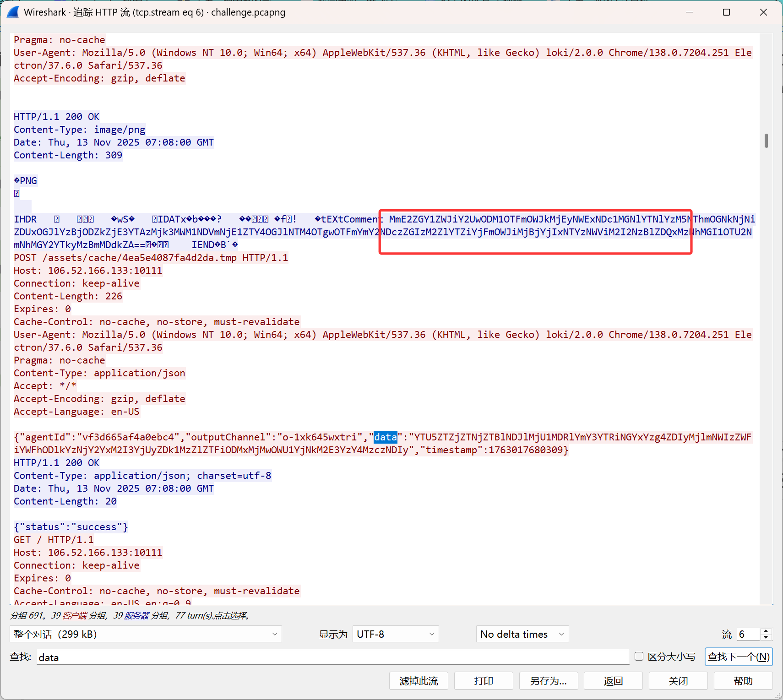
Task: Maximize the Wireshark follow stream window
Action: point(726,12)
